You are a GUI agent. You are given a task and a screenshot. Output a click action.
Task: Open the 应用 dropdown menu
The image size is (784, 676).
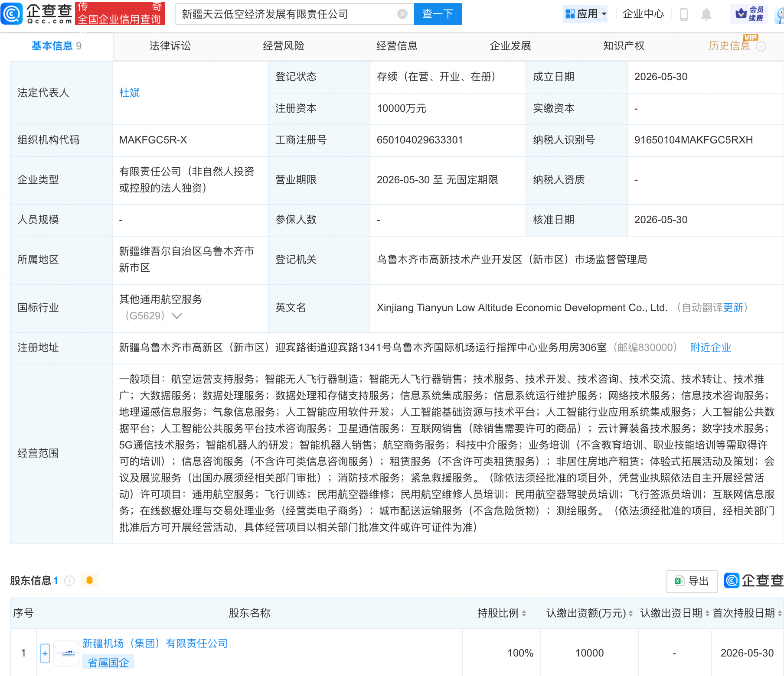coord(586,14)
